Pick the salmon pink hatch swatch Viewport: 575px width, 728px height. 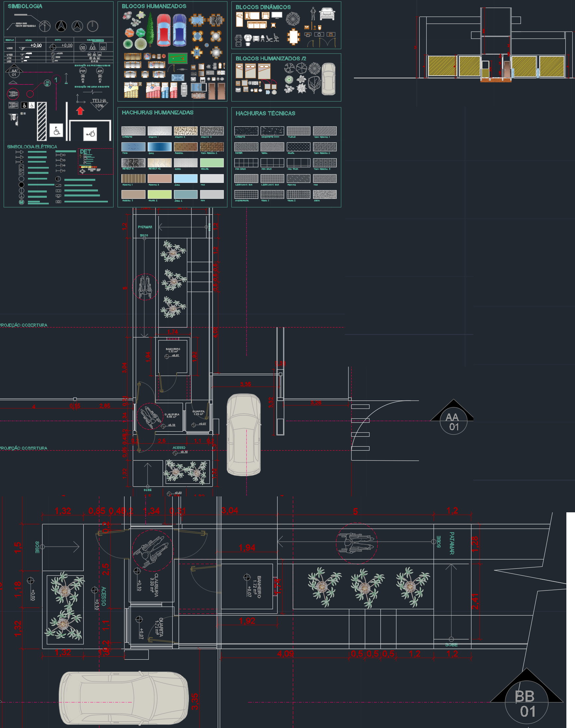[160, 179]
